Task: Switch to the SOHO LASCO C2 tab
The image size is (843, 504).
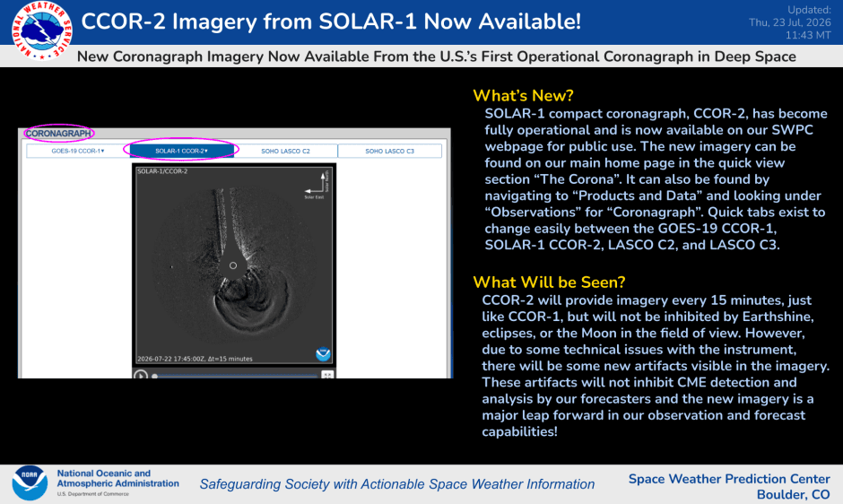Action: coord(285,152)
